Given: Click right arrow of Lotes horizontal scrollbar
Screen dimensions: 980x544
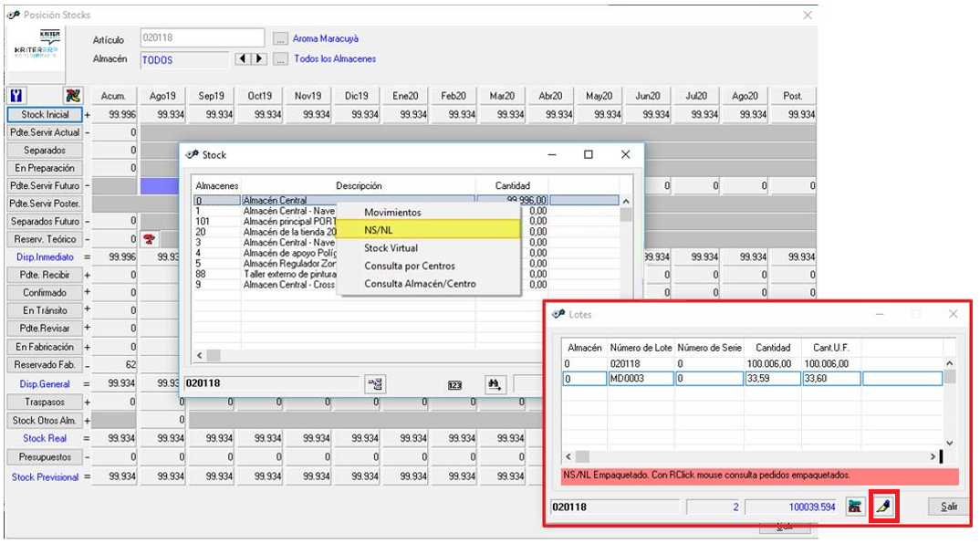Looking at the screenshot, I should click(x=933, y=456).
